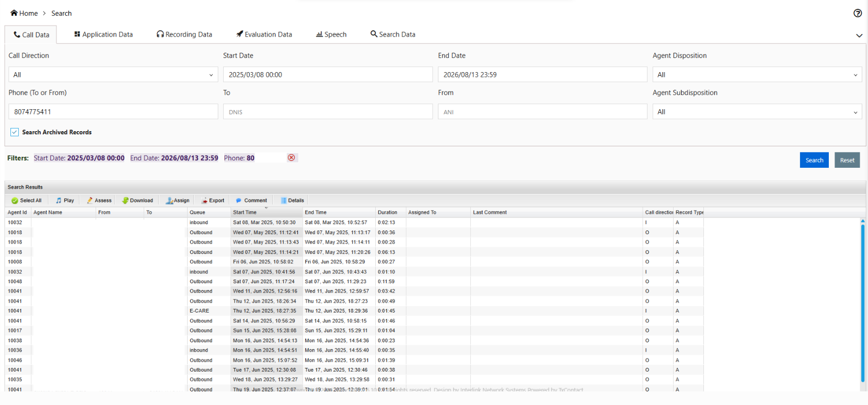Image resolution: width=868 pixels, height=405 pixels.
Task: Click the Details toolbar button
Action: tap(292, 201)
